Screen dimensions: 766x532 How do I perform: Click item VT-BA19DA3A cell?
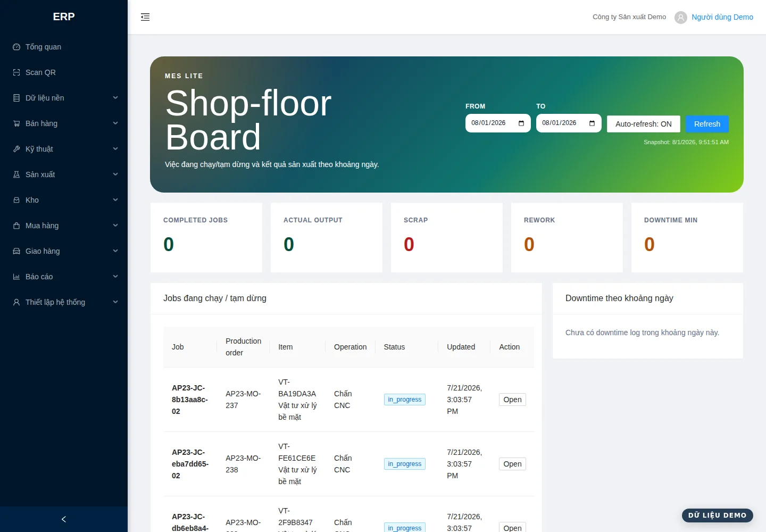pos(297,400)
